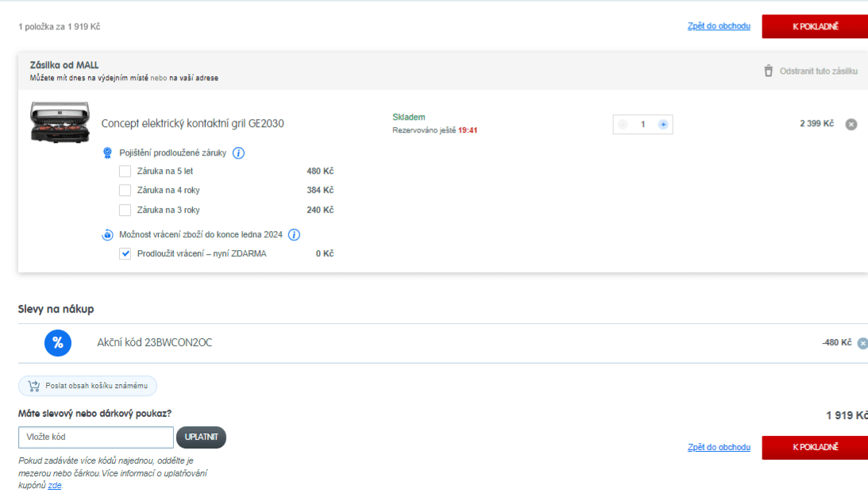Screen dimensions: 868x493
Task: Click 'Zásilka od MALL' heading
Action: (64, 65)
